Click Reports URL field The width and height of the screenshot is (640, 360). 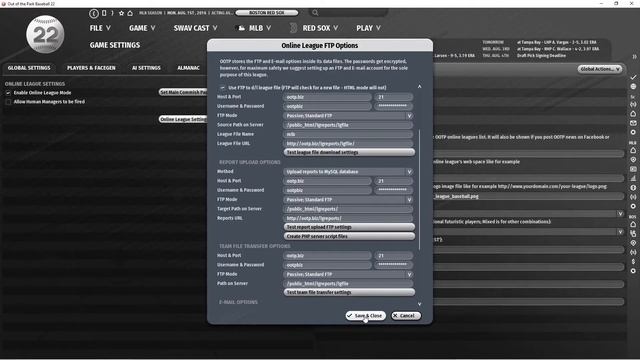(348, 218)
